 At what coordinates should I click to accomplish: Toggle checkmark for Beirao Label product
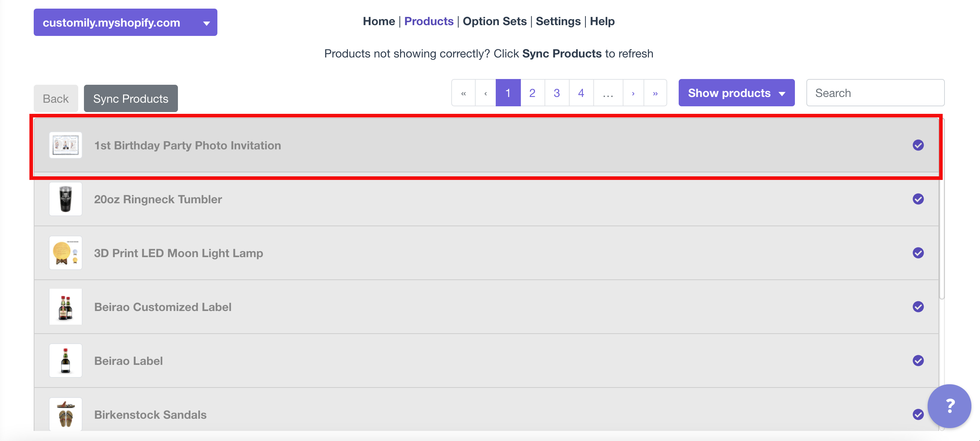point(918,361)
